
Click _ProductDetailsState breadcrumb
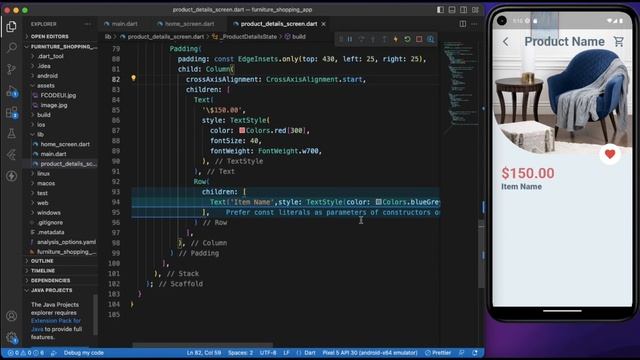pos(248,37)
